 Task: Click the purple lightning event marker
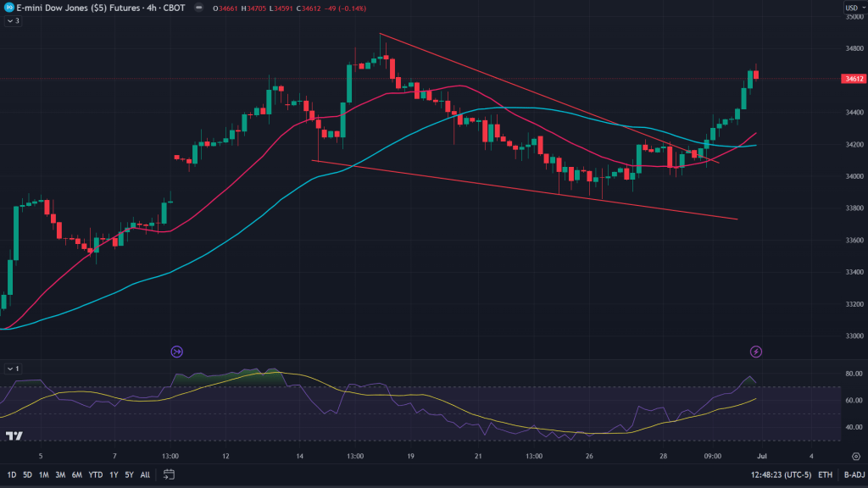[755, 352]
